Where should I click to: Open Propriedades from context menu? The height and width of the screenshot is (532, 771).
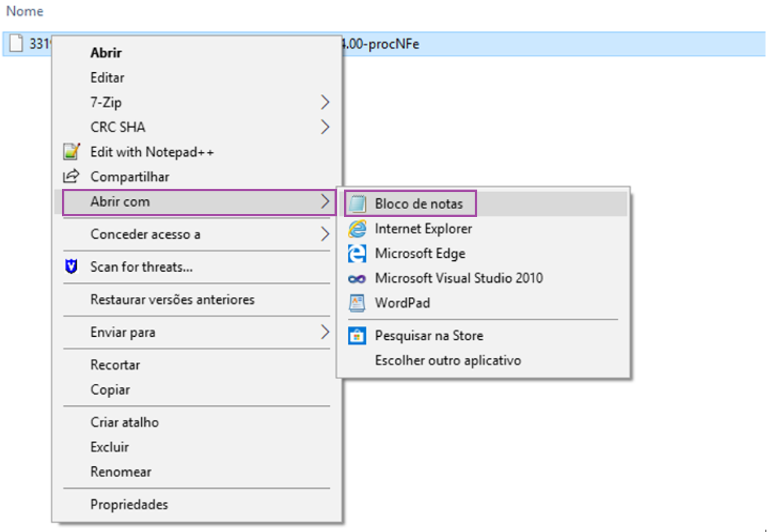tap(197, 505)
